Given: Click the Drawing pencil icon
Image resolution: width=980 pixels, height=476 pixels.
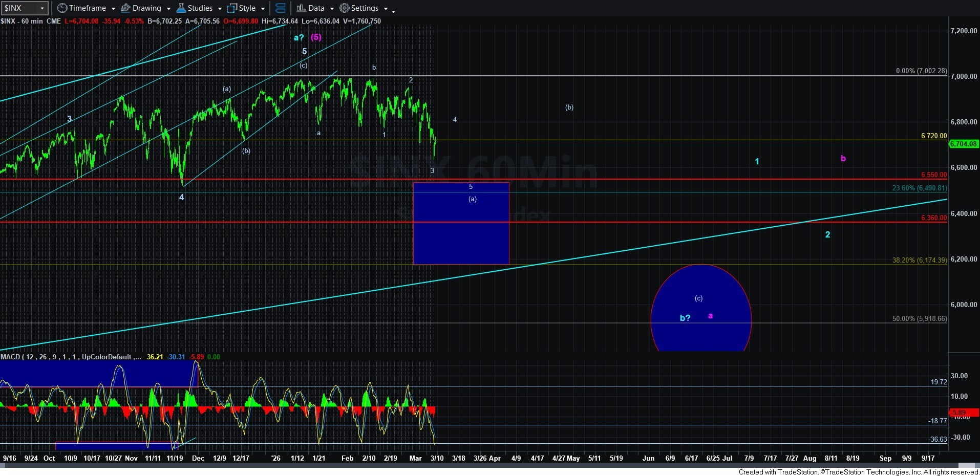Looking at the screenshot, I should pyautogui.click(x=125, y=8).
